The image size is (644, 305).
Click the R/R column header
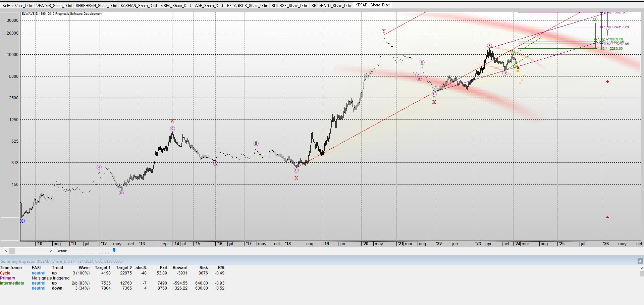(221, 268)
